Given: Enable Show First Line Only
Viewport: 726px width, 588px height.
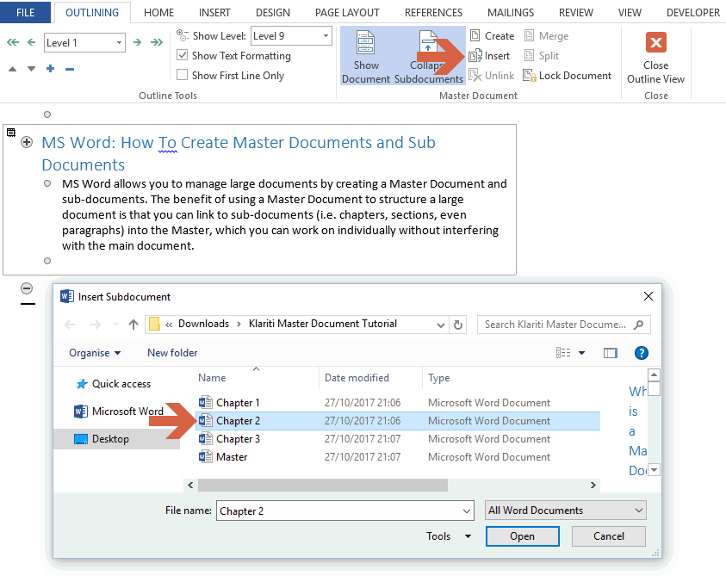Looking at the screenshot, I should tap(183, 75).
